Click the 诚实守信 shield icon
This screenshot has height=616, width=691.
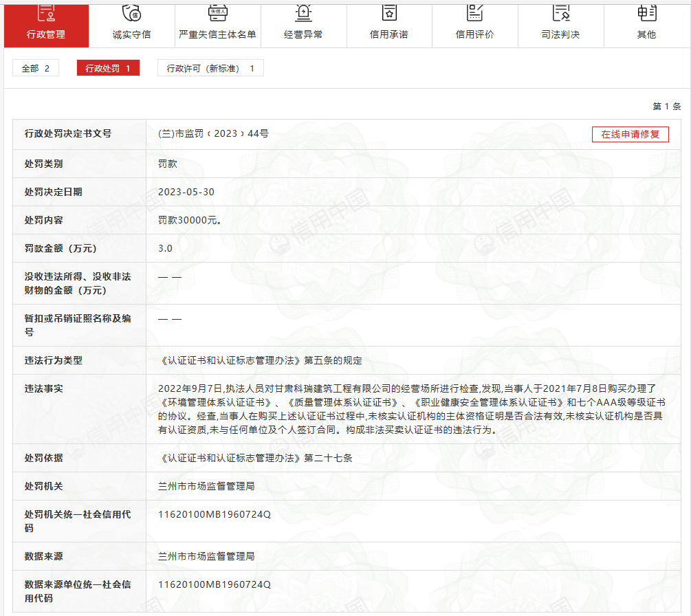pos(131,13)
